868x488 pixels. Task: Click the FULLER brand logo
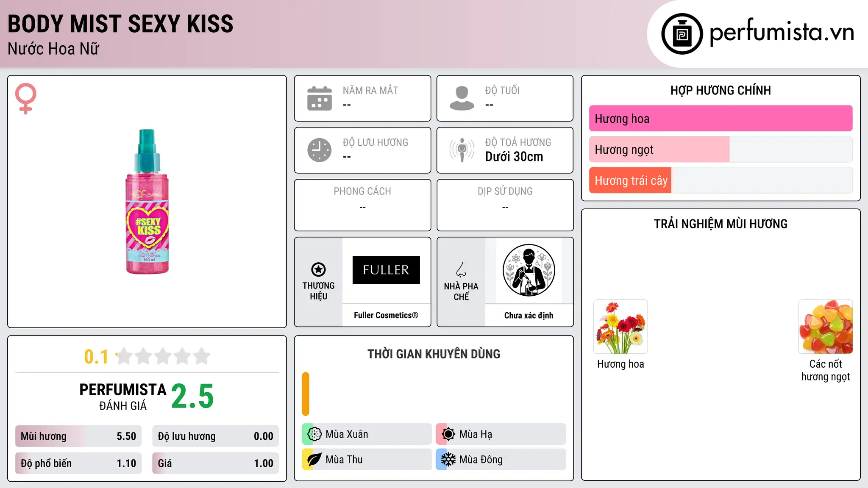pos(386,270)
